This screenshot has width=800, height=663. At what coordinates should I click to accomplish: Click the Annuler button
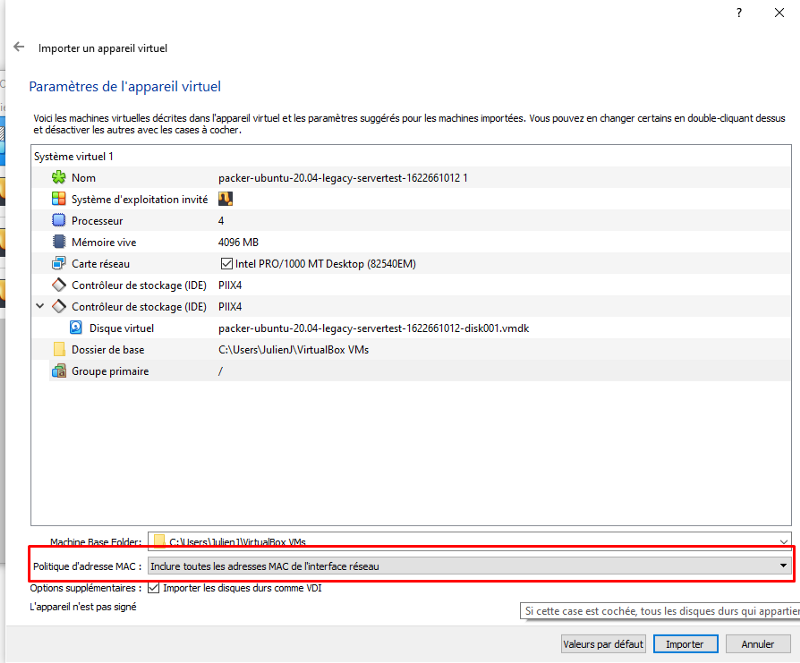point(758,644)
